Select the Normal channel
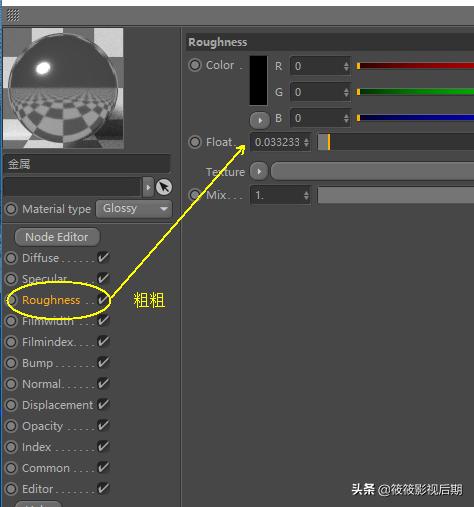This screenshot has width=474, height=507. [x=41, y=384]
